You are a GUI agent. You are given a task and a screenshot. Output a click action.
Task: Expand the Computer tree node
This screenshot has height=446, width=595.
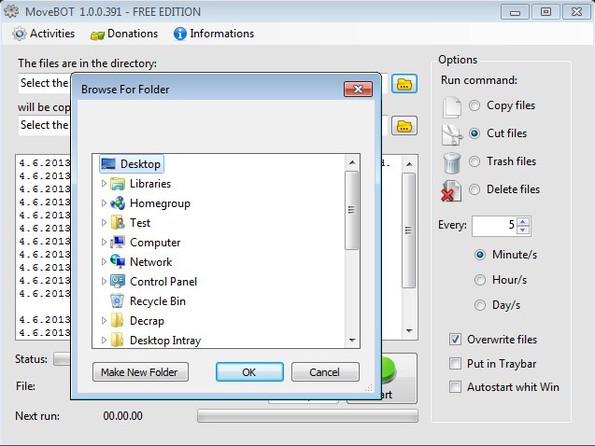coord(104,242)
